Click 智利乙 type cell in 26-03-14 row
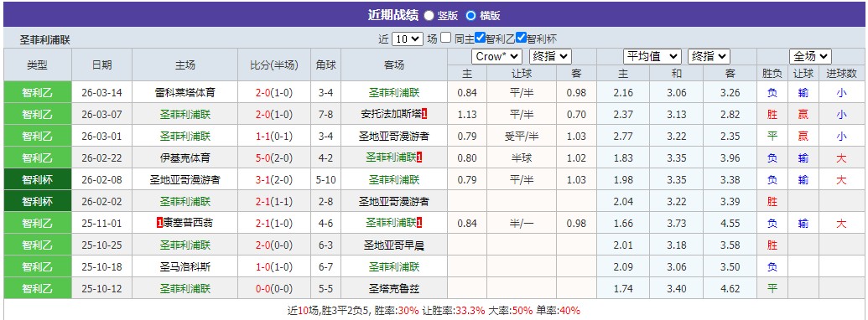868x320 pixels. point(38,93)
